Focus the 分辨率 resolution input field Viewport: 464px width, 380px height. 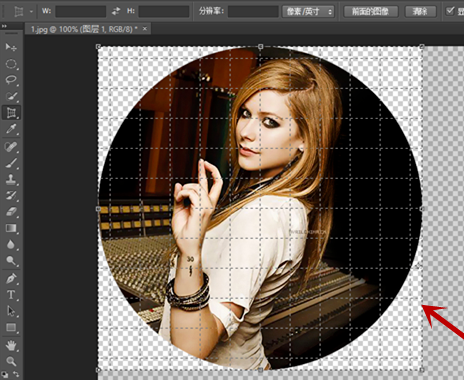pyautogui.click(x=253, y=11)
